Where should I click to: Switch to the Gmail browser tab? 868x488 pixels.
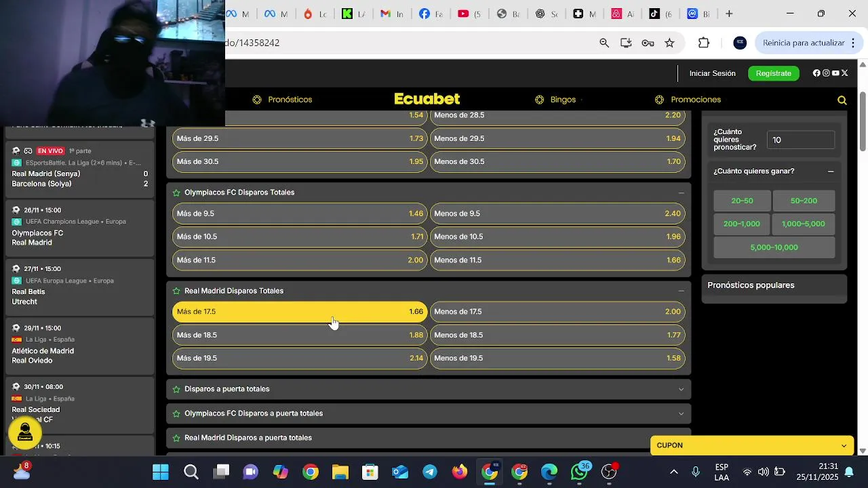pos(392,14)
